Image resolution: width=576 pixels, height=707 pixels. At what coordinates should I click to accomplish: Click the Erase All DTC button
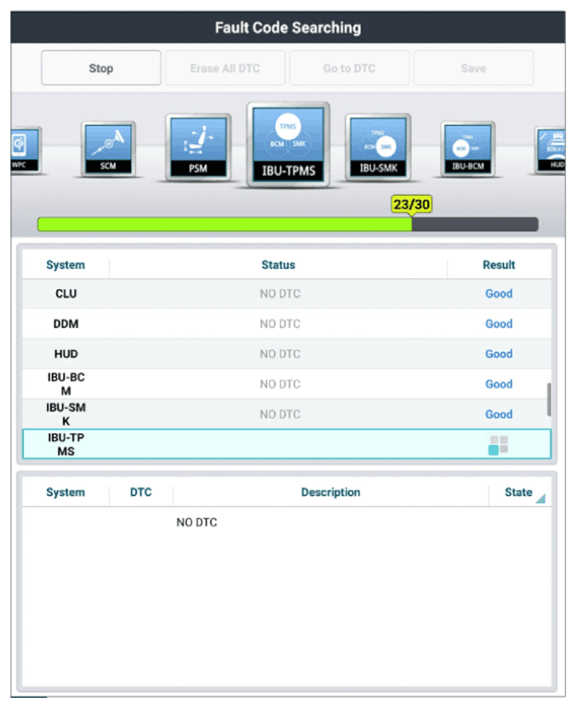pos(225,68)
